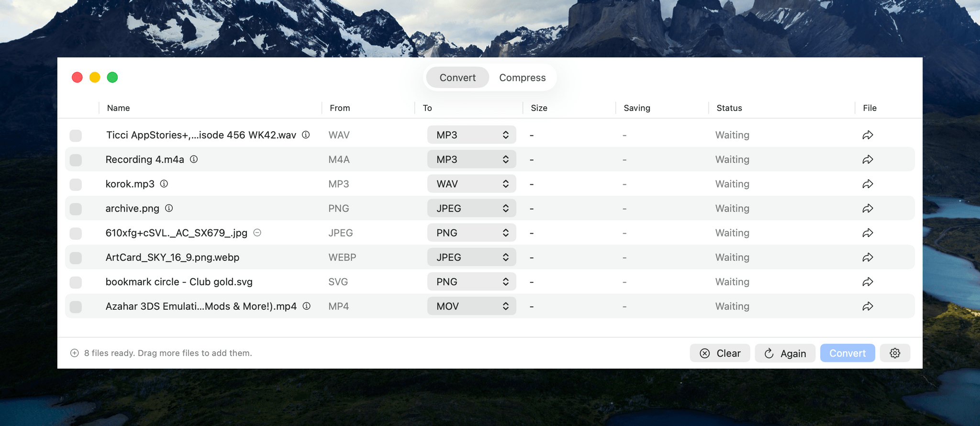The width and height of the screenshot is (980, 426).
Task: Click info icon beside Azahar 3DS mp4 file
Action: coord(307,306)
